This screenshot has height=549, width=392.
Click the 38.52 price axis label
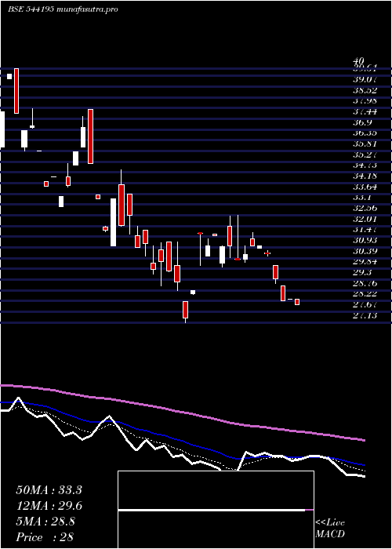tap(365, 90)
